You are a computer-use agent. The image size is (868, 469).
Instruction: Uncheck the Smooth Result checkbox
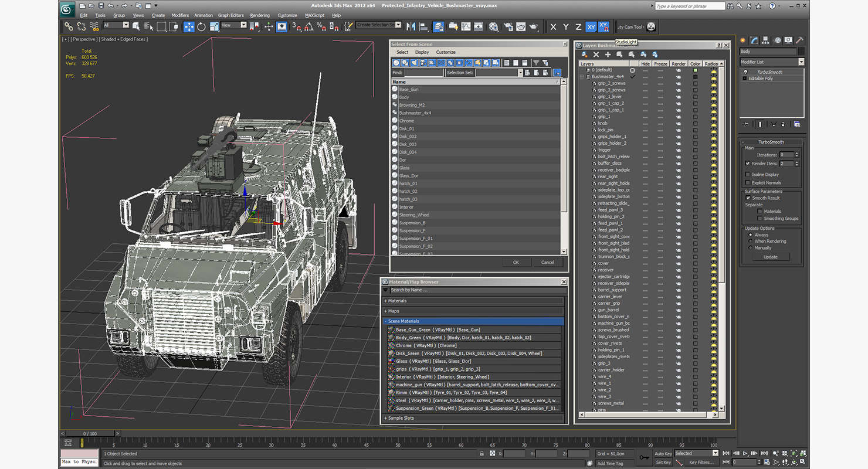click(x=748, y=198)
